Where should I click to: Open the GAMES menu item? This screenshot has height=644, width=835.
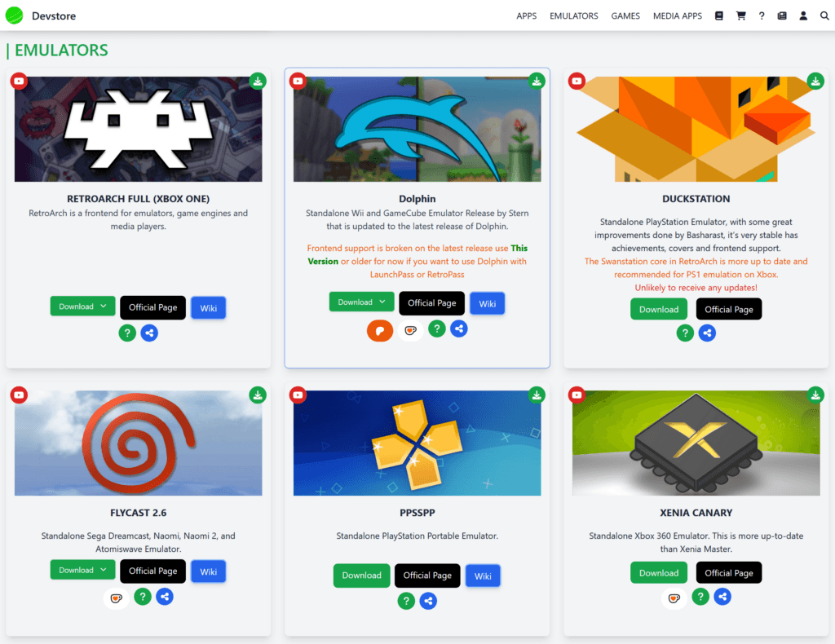click(x=625, y=15)
